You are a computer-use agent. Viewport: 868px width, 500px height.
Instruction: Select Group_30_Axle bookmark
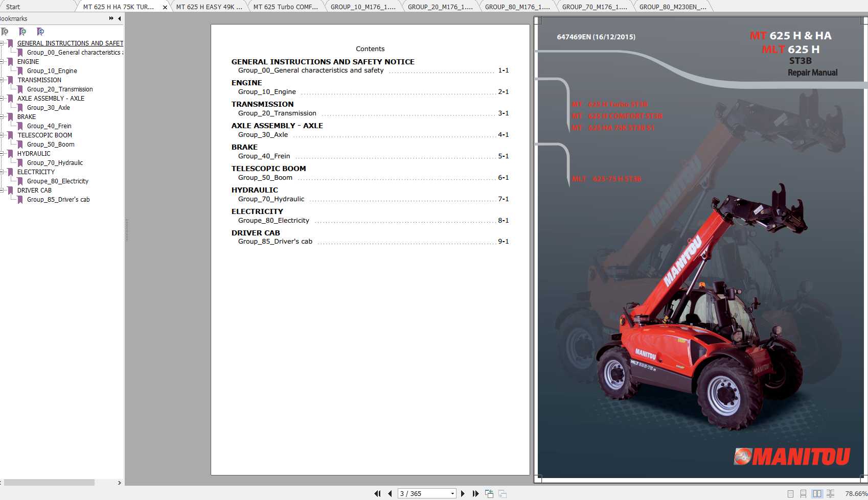[x=49, y=108]
